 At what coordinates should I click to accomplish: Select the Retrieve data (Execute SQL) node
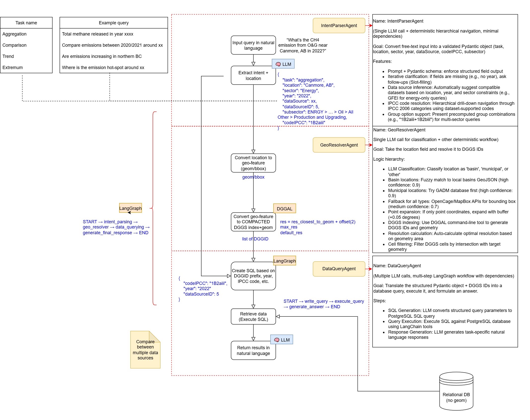[253, 317]
